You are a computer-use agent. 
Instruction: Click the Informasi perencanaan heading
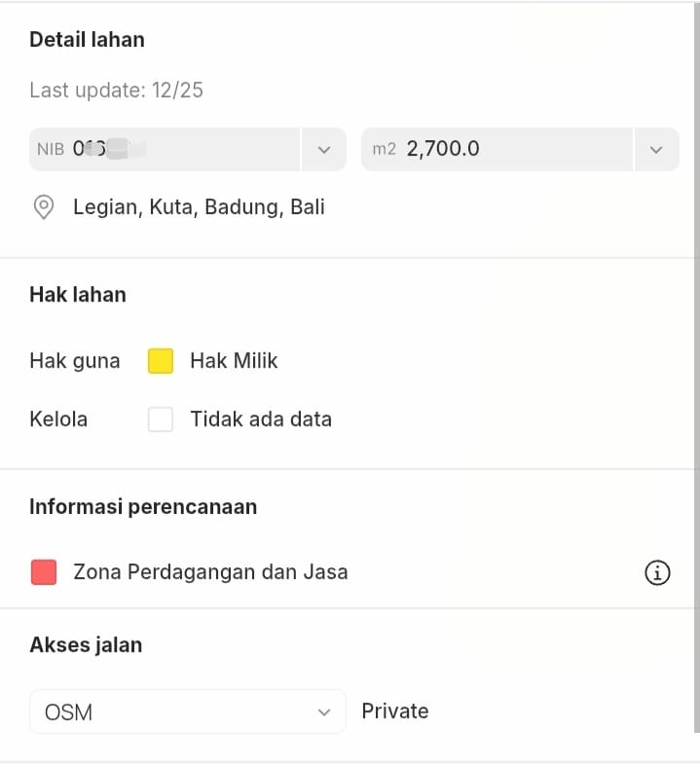tap(143, 507)
